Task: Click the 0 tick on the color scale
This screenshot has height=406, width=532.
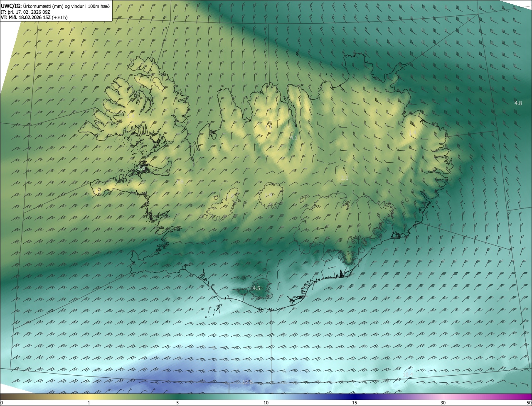Action: (x=1, y=403)
